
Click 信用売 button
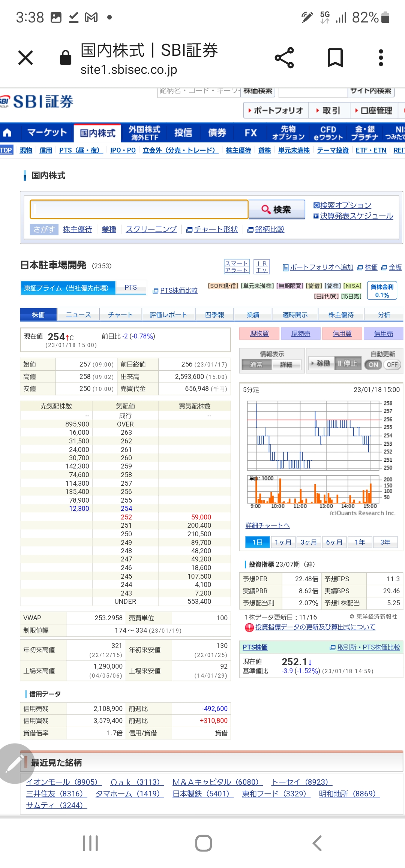click(x=384, y=334)
